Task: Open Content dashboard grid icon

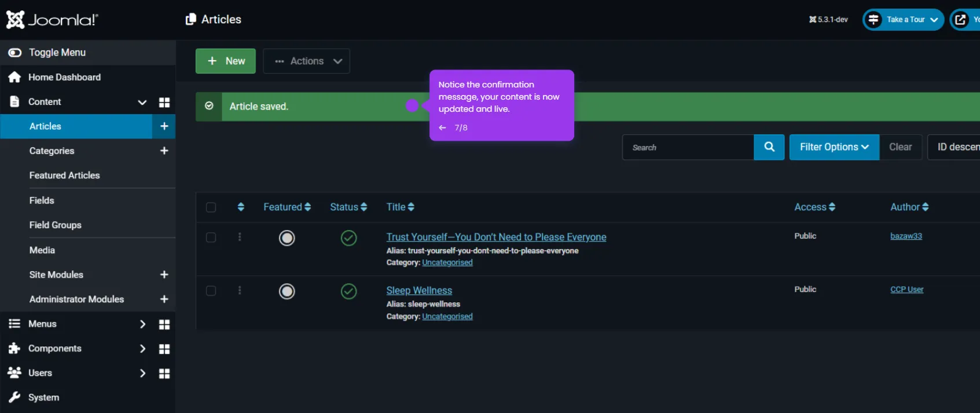Action: click(x=164, y=102)
